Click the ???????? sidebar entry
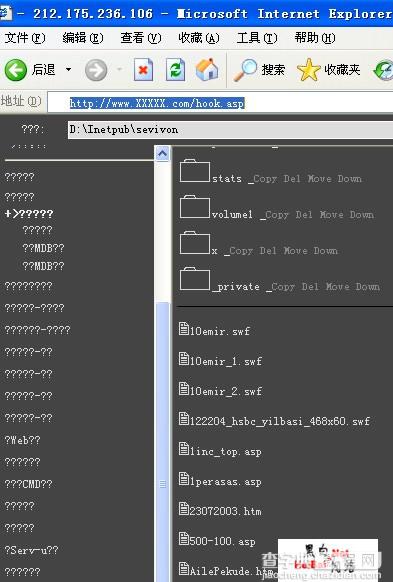This screenshot has height=582, width=393. click(x=29, y=286)
